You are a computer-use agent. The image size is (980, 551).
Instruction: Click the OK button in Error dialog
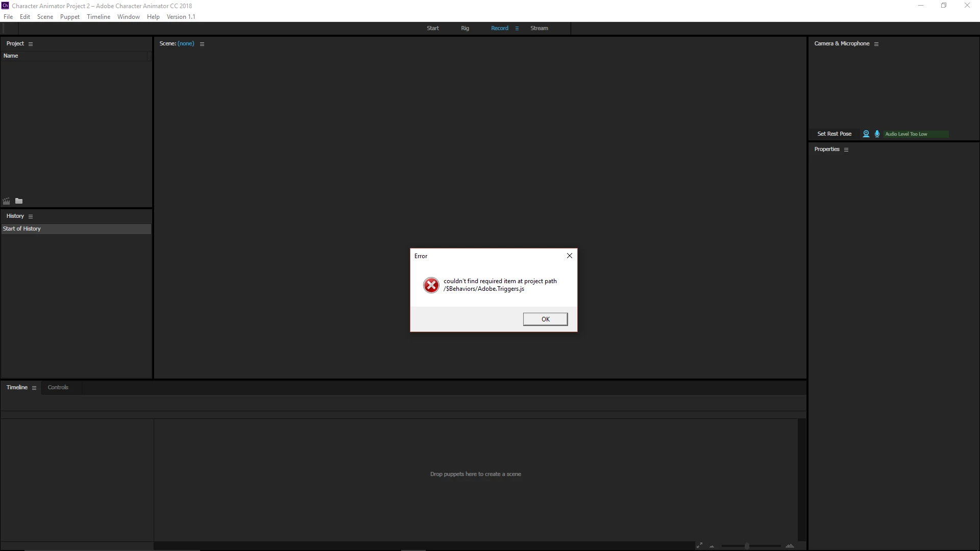coord(545,319)
